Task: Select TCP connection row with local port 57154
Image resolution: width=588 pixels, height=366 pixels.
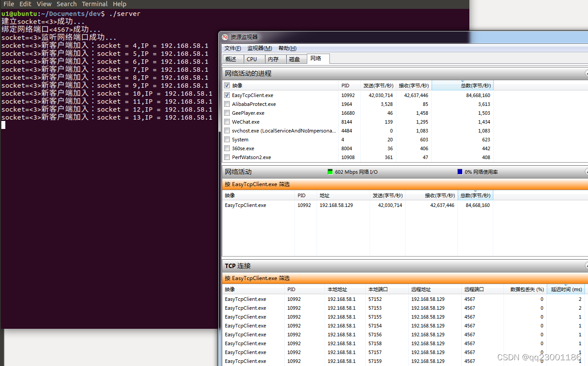Action: pyautogui.click(x=405, y=326)
